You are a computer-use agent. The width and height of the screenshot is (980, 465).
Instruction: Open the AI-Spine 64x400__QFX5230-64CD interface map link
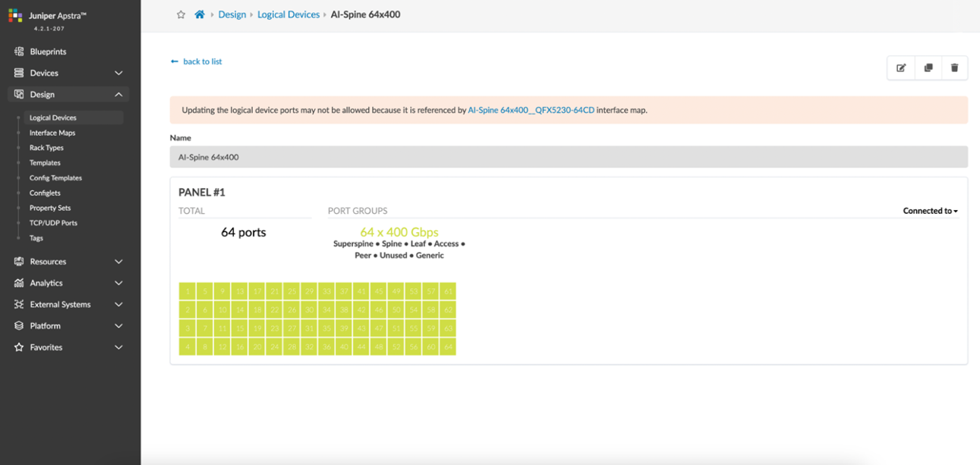[531, 110]
